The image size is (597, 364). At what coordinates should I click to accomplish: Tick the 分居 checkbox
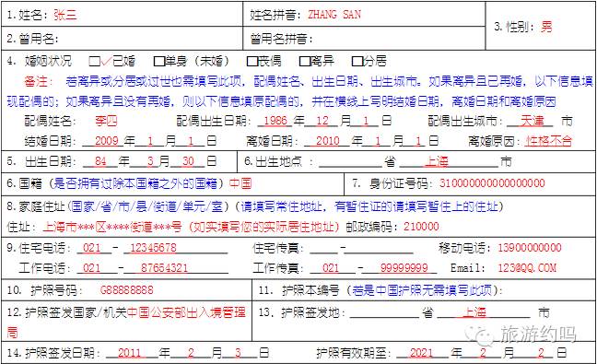[x=357, y=62]
